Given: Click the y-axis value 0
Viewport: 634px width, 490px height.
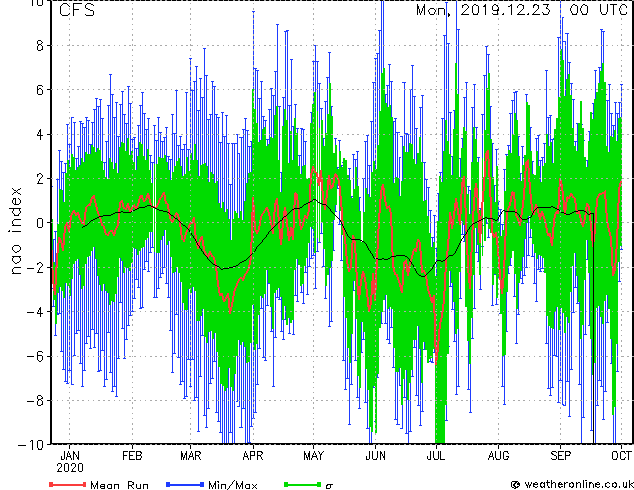Looking at the screenshot, I should (x=40, y=223).
